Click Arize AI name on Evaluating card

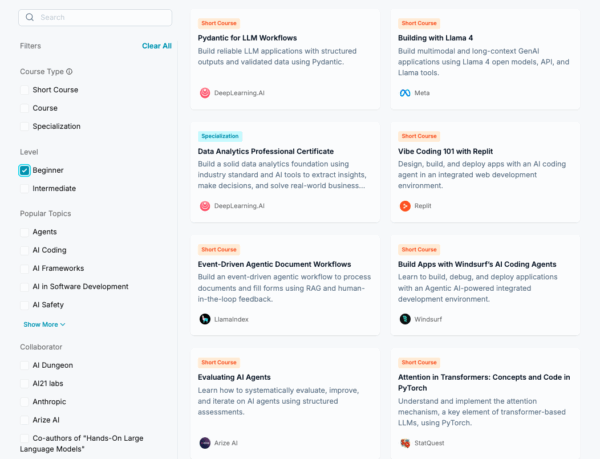click(226, 443)
